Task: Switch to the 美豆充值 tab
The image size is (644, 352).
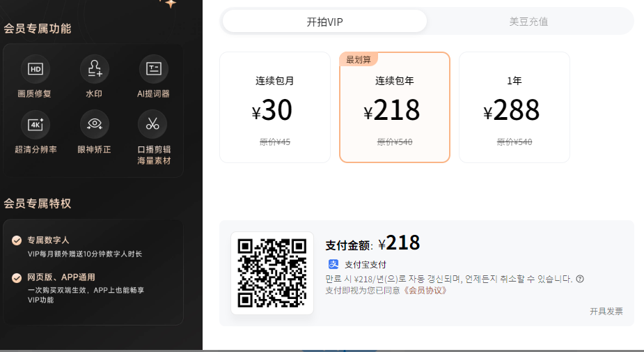Action: 528,22
